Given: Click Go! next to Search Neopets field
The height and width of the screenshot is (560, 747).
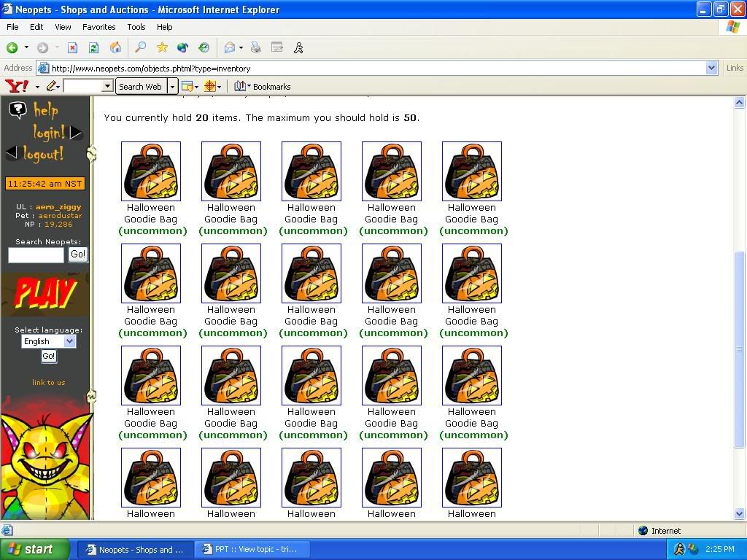Looking at the screenshot, I should 78,254.
